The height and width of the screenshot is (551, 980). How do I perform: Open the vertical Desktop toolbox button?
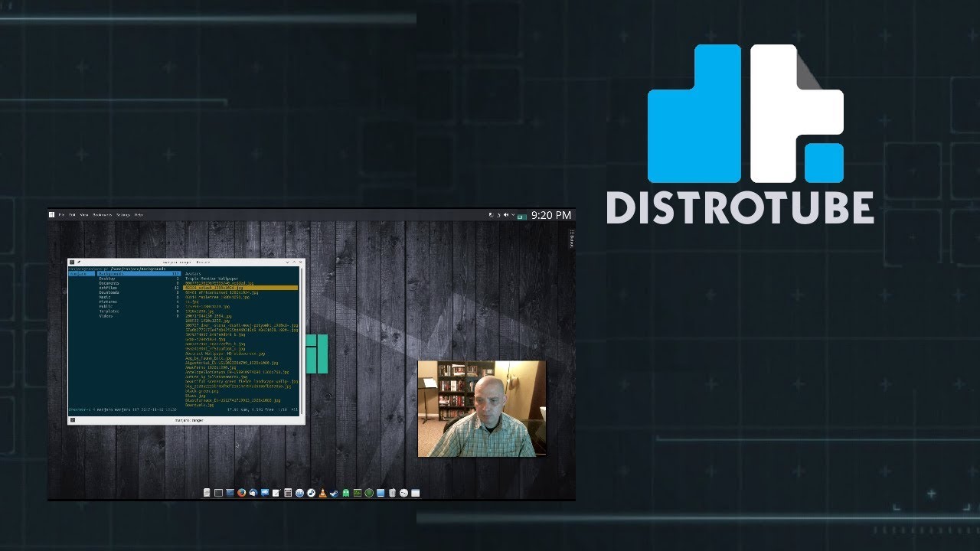pos(571,239)
